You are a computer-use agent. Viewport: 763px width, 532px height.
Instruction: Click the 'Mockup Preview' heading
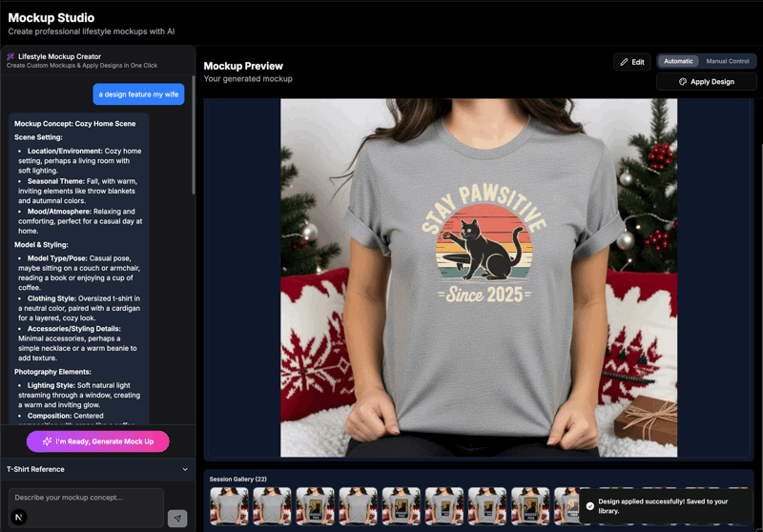243,66
